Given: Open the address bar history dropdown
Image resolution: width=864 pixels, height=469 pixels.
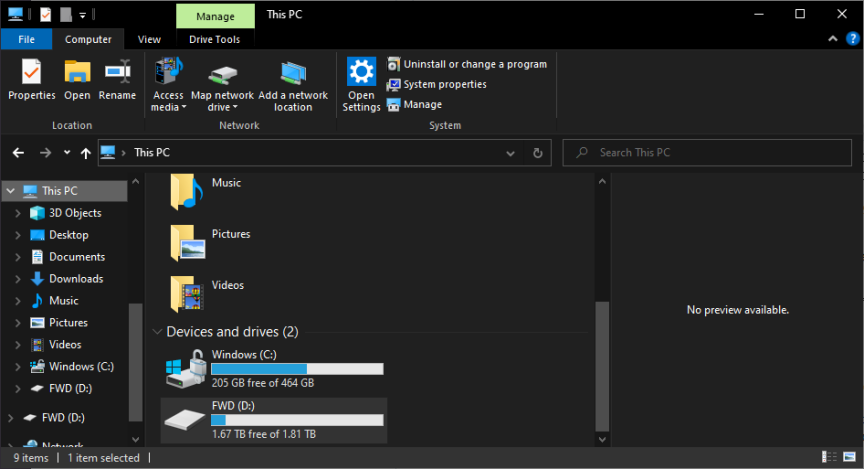Looking at the screenshot, I should (511, 153).
